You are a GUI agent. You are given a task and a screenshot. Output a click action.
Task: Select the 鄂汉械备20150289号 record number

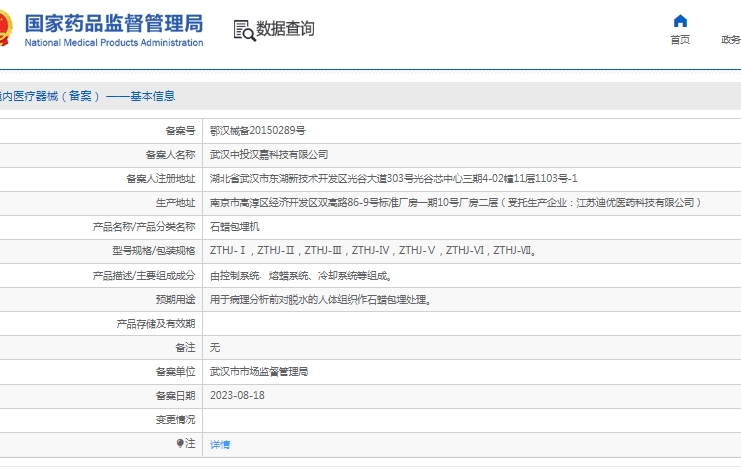258,131
